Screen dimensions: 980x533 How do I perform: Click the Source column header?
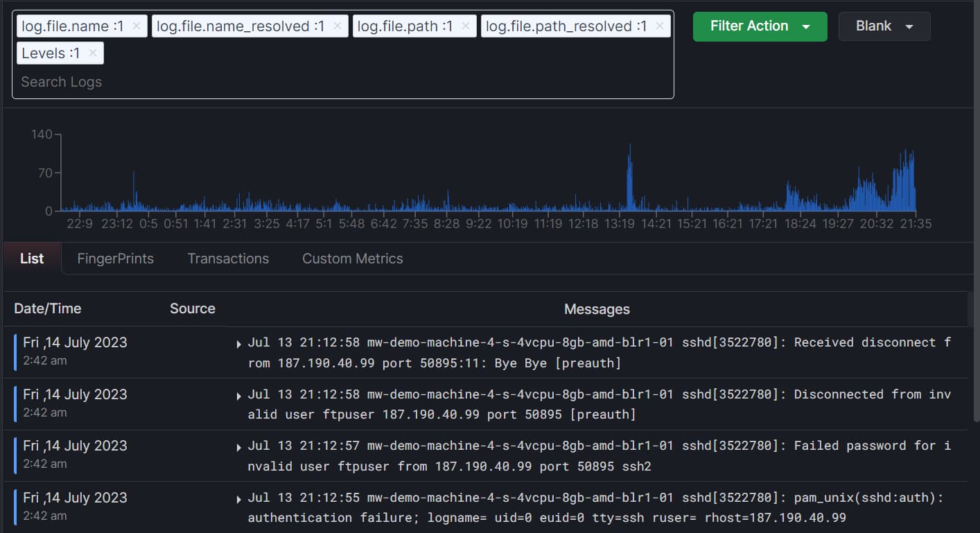192,308
